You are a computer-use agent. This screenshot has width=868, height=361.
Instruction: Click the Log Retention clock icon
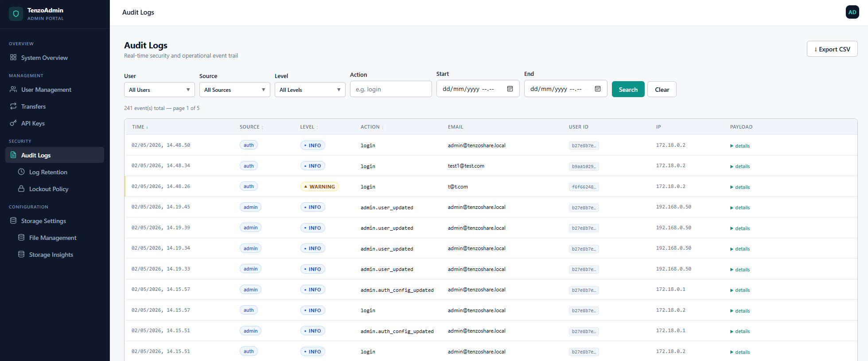[21, 172]
